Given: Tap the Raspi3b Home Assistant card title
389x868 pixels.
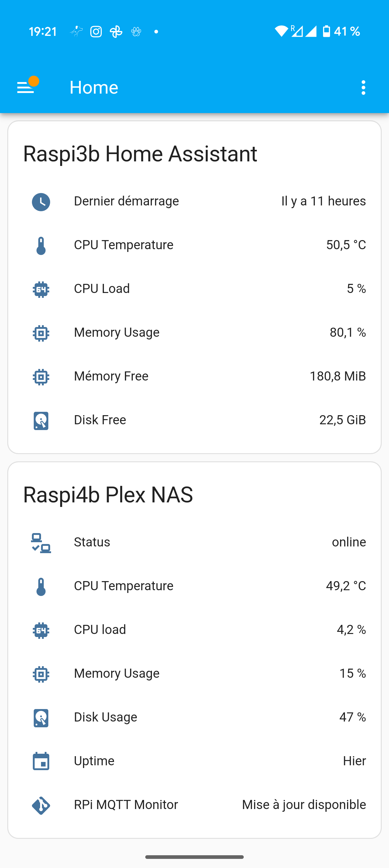Looking at the screenshot, I should click(x=140, y=154).
